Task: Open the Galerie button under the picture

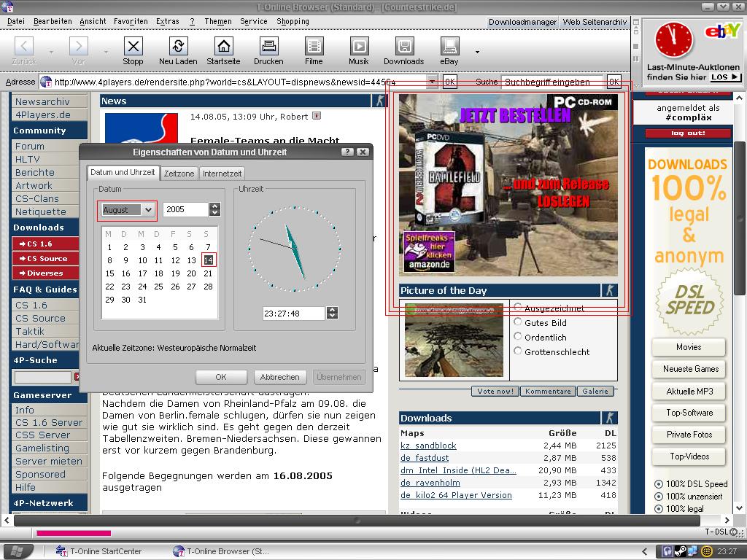Action: tap(595, 391)
